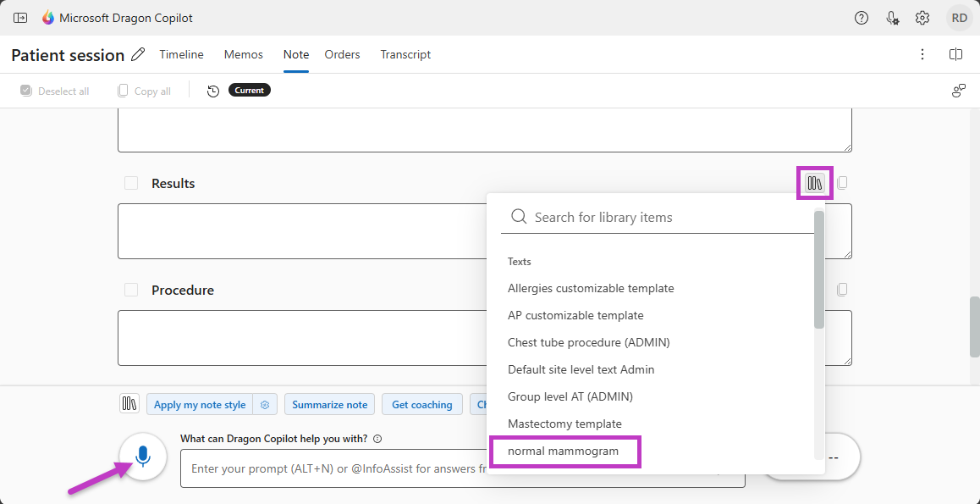Image resolution: width=980 pixels, height=504 pixels.
Task: Click the microphone record button
Action: point(143,457)
